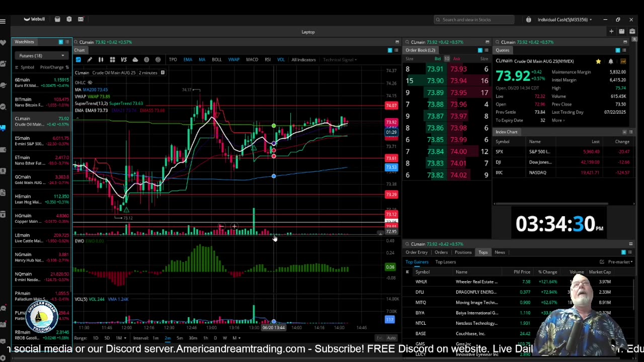644x362 pixels.
Task: Select the Top Losers tab
Action: click(446, 262)
